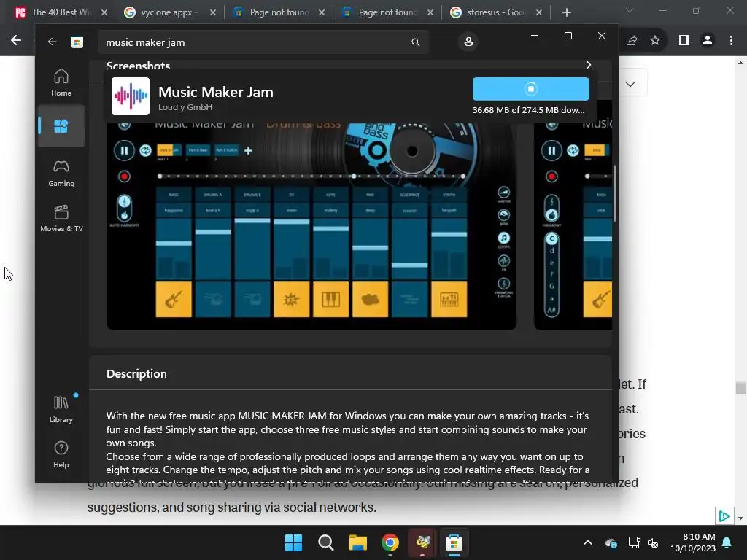This screenshot has width=747, height=560.
Task: Open Chrome's three-dot menu
Action: 731,41
